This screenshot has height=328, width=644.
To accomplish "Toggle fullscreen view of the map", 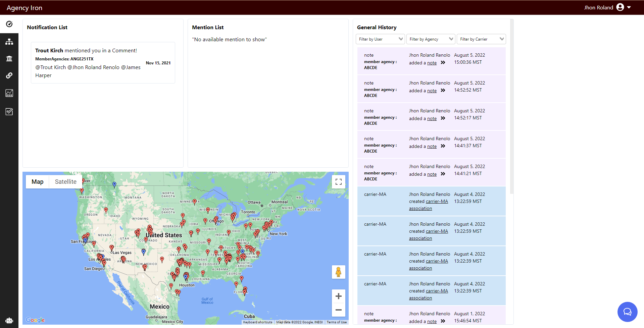I will pyautogui.click(x=338, y=182).
